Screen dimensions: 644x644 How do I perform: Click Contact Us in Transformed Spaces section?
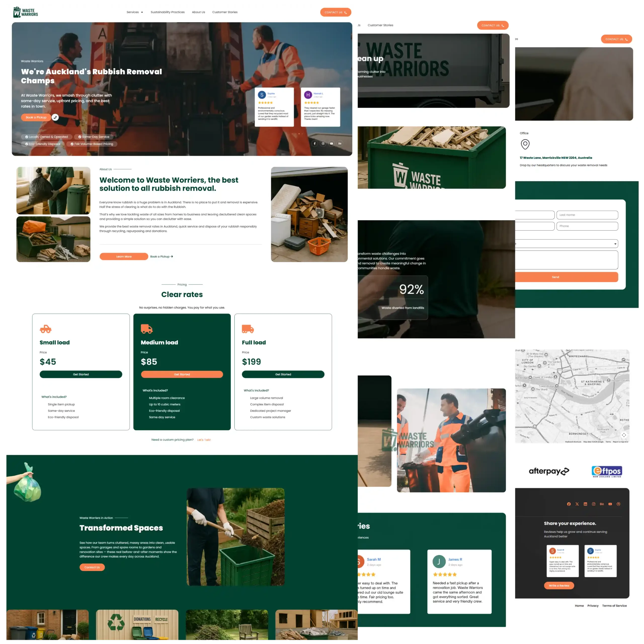tap(92, 567)
